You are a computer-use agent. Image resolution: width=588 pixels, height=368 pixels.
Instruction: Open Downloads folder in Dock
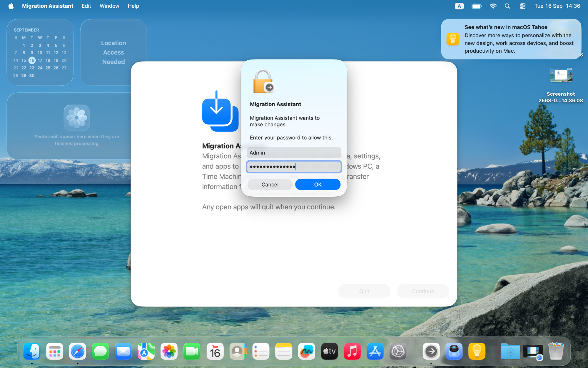(x=510, y=351)
